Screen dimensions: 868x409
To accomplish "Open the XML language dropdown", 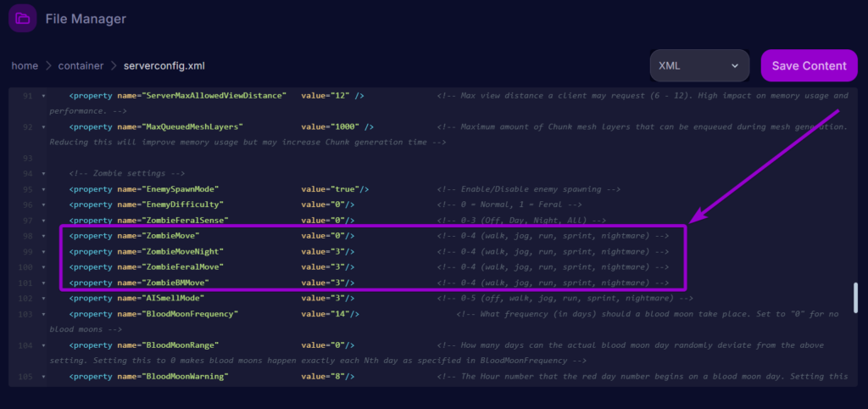I will pyautogui.click(x=699, y=66).
